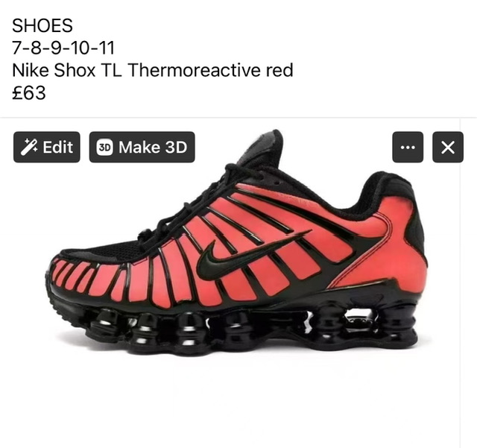Click the striped red toe box area
477x448 pixels.
(x=91, y=279)
